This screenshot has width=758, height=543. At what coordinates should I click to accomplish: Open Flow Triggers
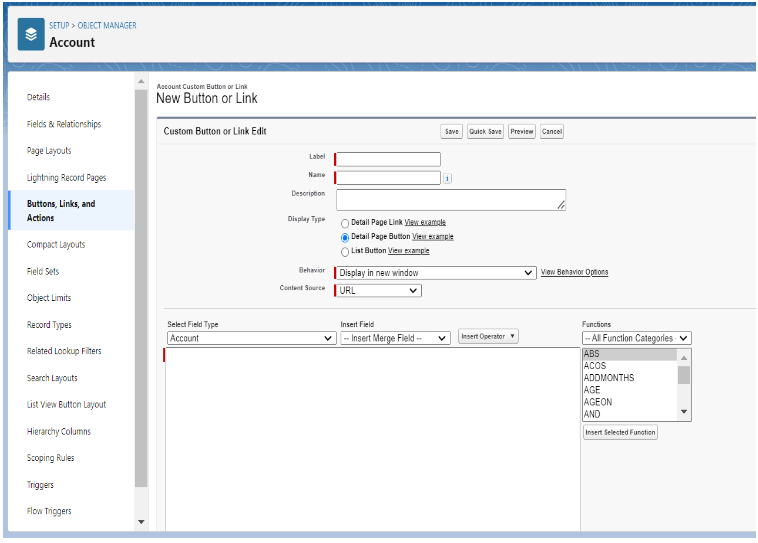click(49, 511)
